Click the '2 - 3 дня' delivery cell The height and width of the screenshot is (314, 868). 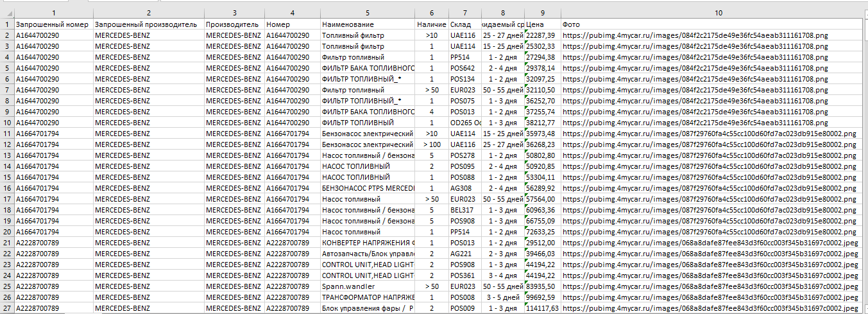point(502,254)
